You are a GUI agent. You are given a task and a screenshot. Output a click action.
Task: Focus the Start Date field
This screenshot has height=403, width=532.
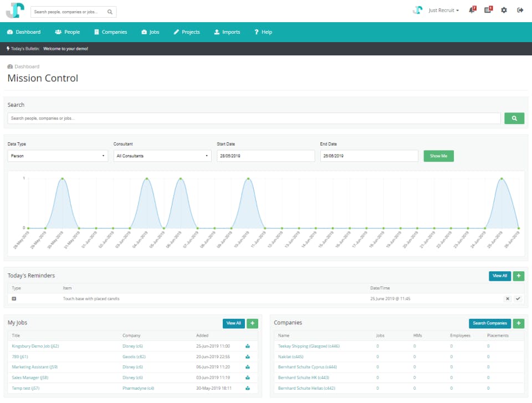[x=265, y=156]
